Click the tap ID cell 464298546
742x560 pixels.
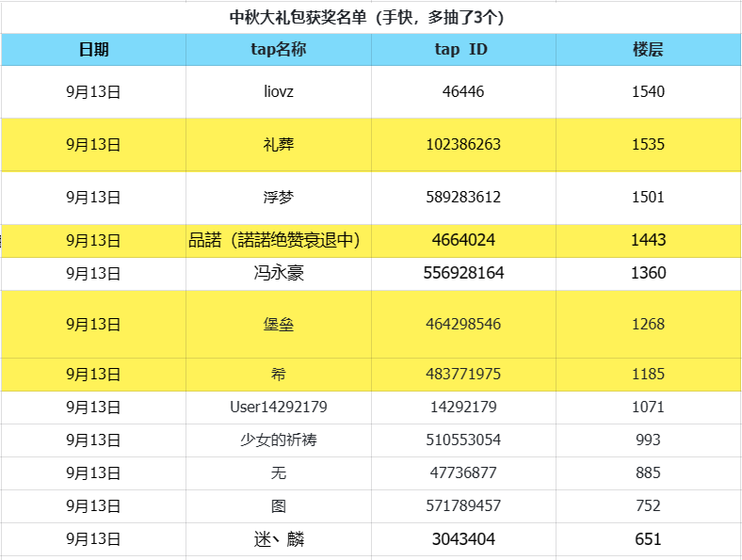pos(462,324)
